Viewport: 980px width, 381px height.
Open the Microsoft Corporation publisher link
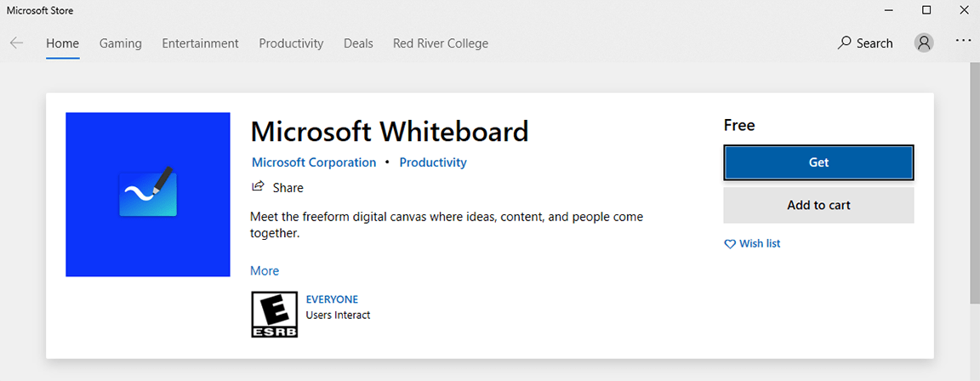314,162
